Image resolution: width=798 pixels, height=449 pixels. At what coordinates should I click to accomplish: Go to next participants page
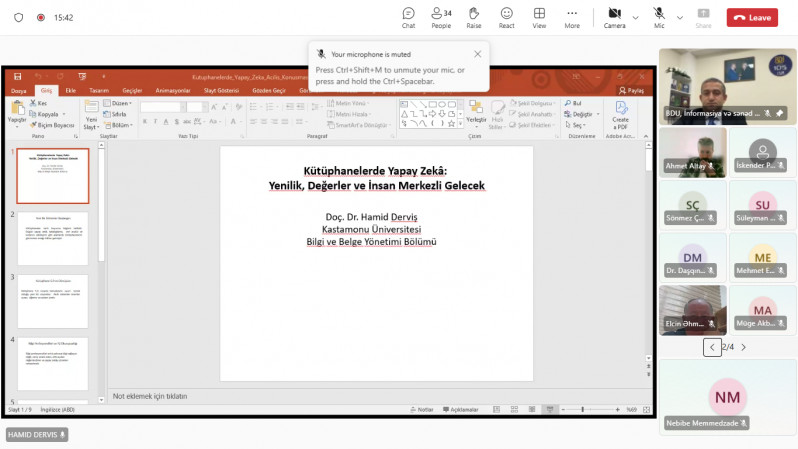point(743,347)
